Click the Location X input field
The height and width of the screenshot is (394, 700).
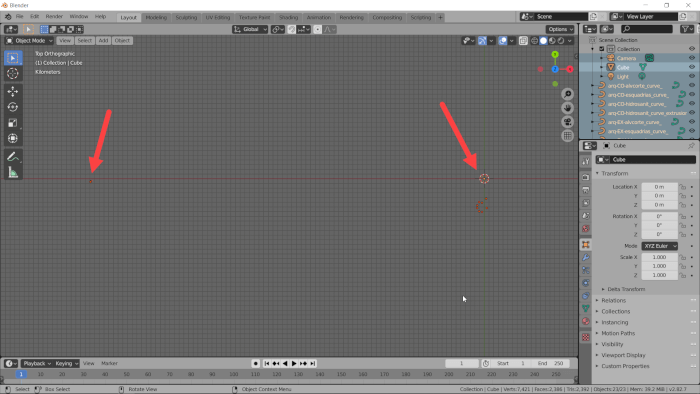pos(659,187)
